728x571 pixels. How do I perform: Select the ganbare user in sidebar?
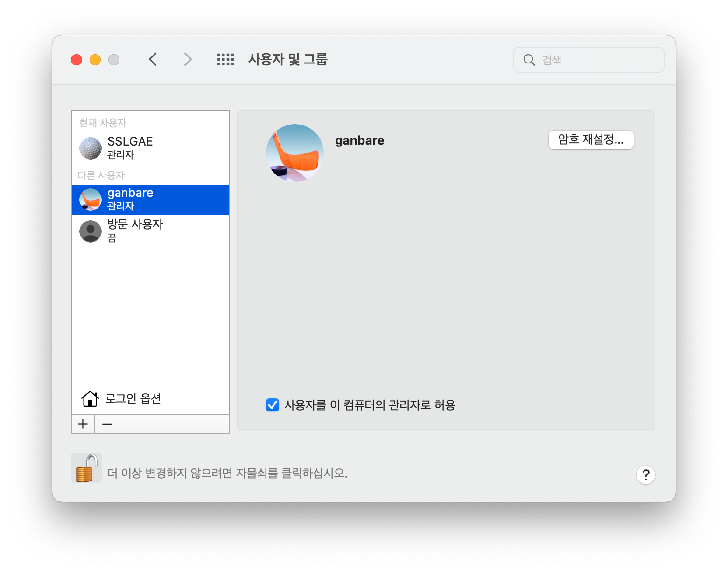[150, 200]
